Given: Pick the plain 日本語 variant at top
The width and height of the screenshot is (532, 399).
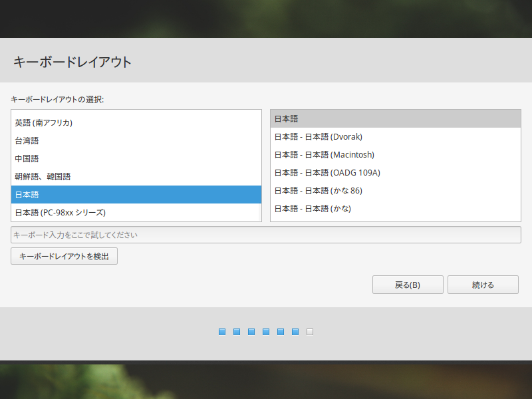Looking at the screenshot, I should tap(395, 119).
